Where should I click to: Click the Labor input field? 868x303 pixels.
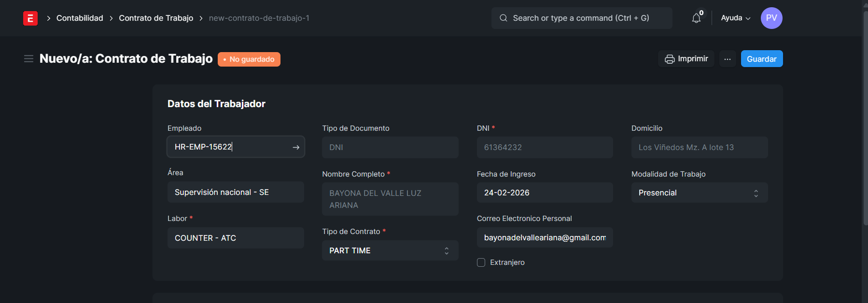tap(235, 238)
